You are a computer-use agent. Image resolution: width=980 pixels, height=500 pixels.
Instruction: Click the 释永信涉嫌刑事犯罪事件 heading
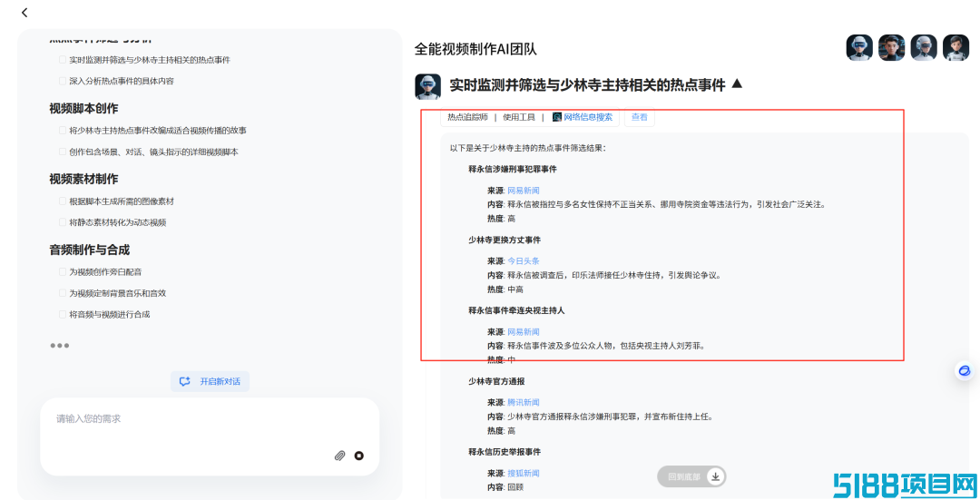(513, 170)
